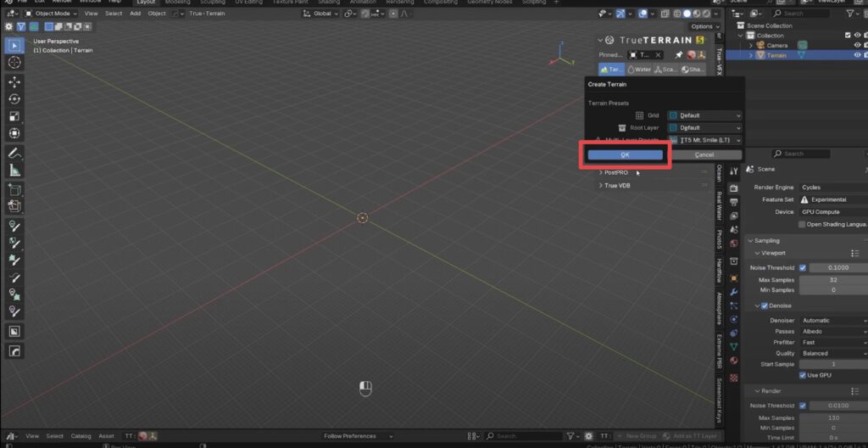Select the Transform tool
The height and width of the screenshot is (448, 868).
point(14,133)
